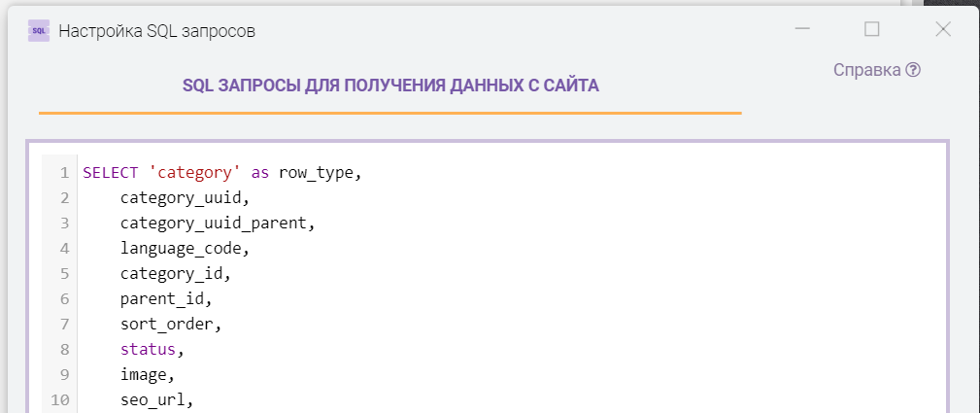Click the SQL app icon in title bar

click(x=39, y=30)
